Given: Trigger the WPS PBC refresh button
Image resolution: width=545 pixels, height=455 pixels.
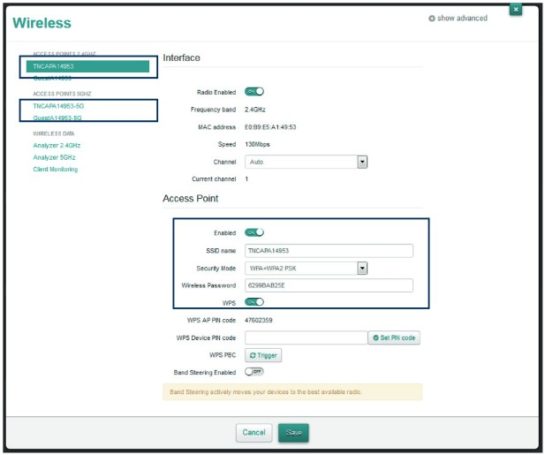Looking at the screenshot, I should (263, 355).
